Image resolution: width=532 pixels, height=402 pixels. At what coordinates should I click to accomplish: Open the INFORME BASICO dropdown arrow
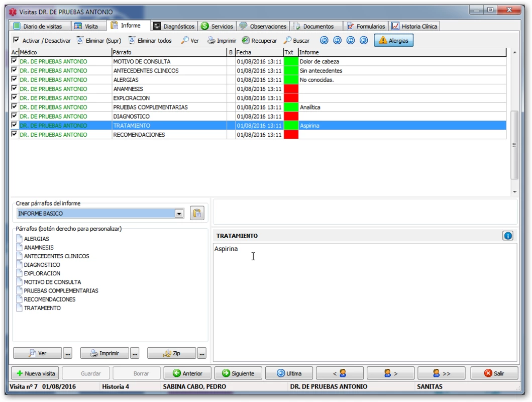coord(179,214)
